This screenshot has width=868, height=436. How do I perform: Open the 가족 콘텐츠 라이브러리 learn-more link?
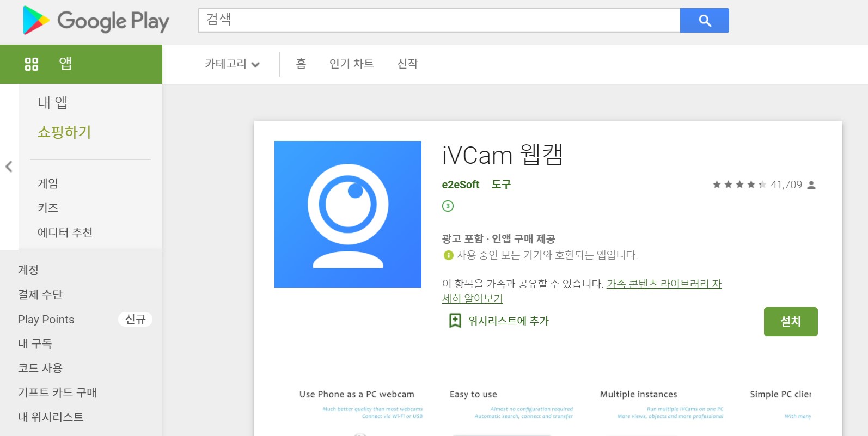point(582,291)
